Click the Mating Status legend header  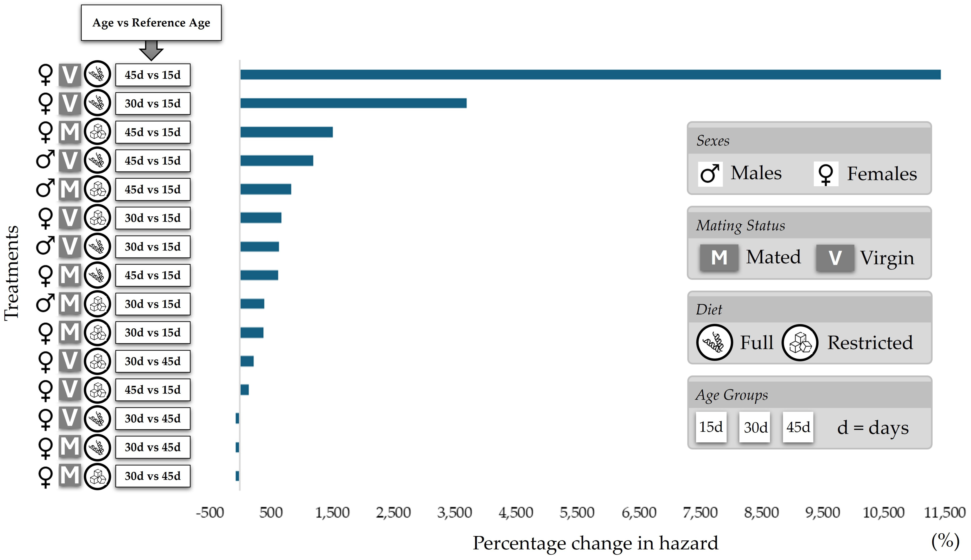(740, 225)
